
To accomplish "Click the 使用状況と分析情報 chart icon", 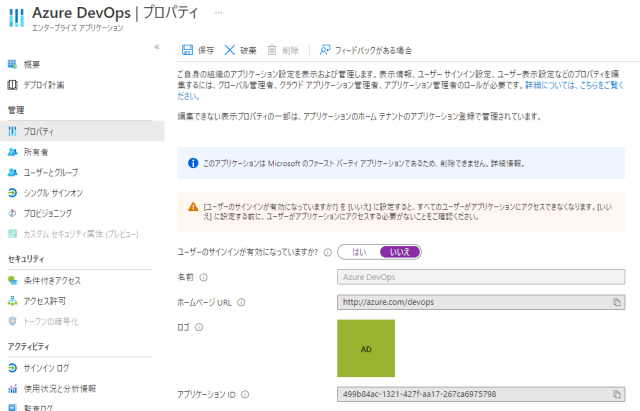I will pos(12,388).
